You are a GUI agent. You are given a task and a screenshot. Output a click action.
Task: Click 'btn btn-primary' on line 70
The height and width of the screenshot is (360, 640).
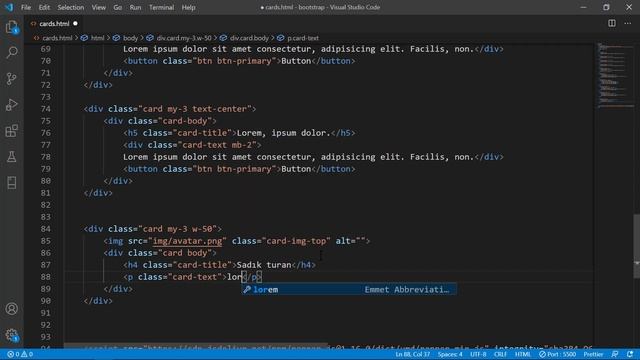pos(234,61)
